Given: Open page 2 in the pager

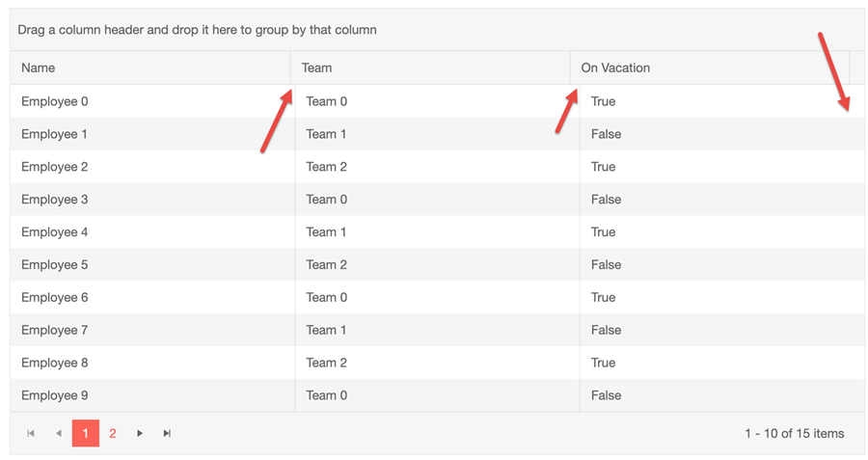Looking at the screenshot, I should tap(113, 433).
